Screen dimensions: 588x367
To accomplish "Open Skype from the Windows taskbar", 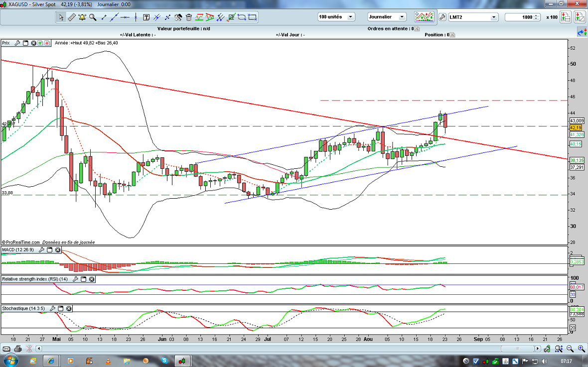I will pos(164,360).
